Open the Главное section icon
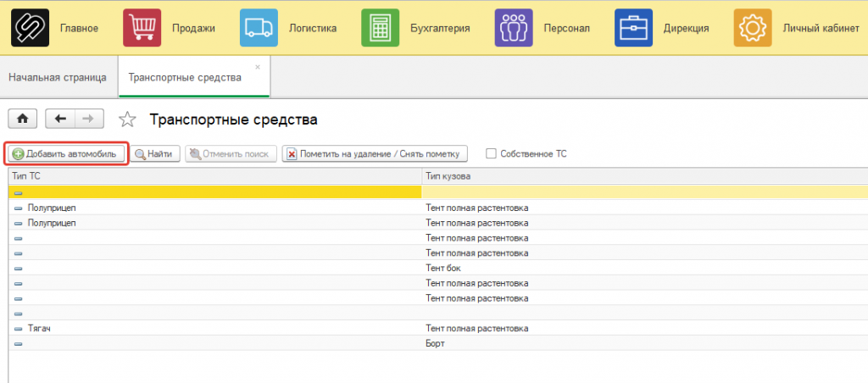Screen dimensions: 868x383 30,28
